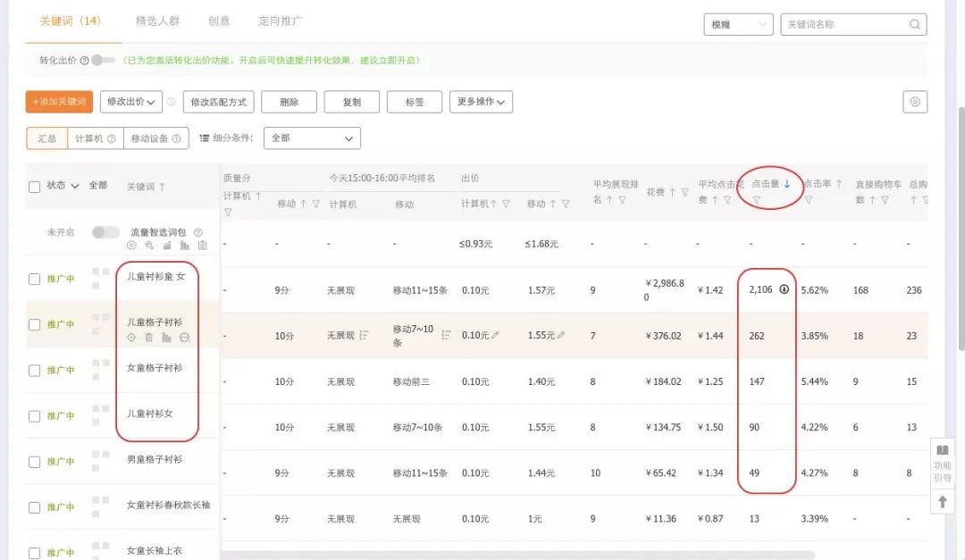The height and width of the screenshot is (560, 965).
Task: Click the filter funnel on 出价 移动 column
Action: click(566, 204)
